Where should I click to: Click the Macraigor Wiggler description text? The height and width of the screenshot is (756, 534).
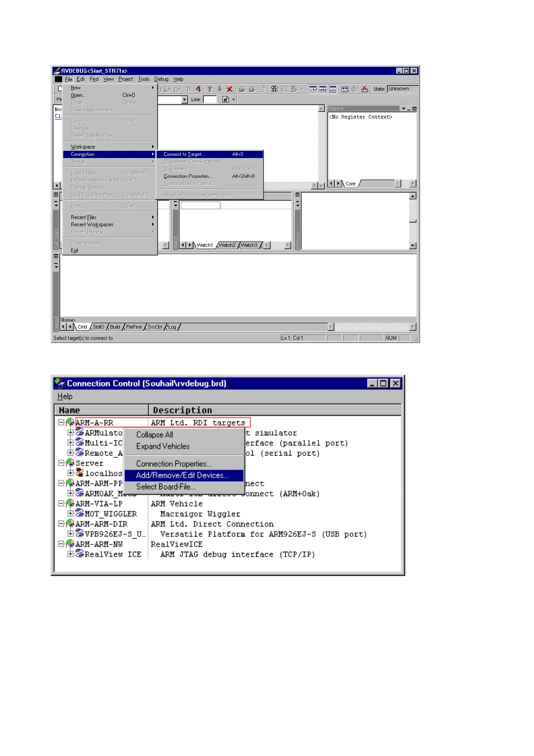[x=200, y=514]
